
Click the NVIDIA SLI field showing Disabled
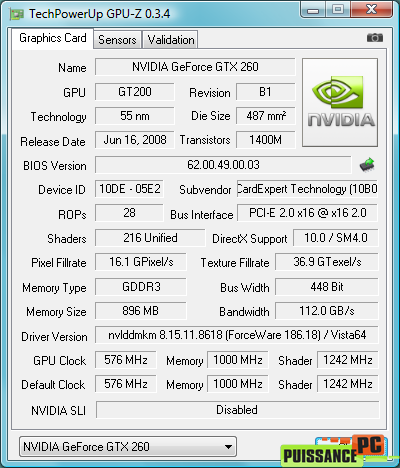[x=237, y=410]
